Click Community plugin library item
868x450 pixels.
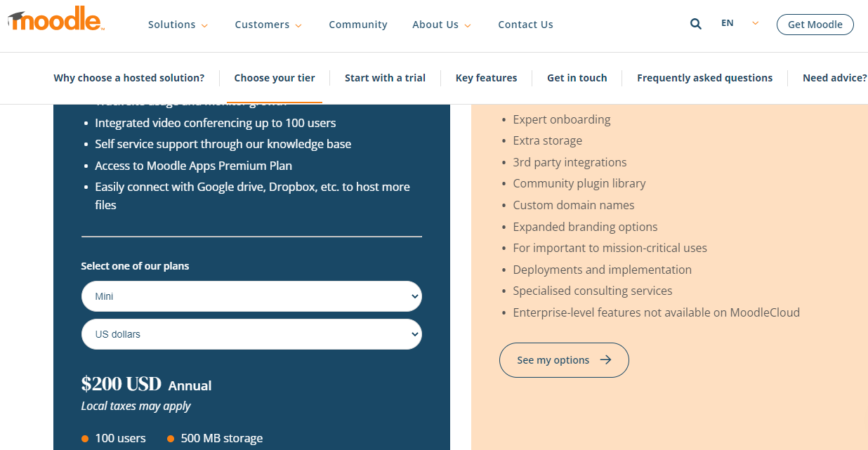(x=579, y=183)
